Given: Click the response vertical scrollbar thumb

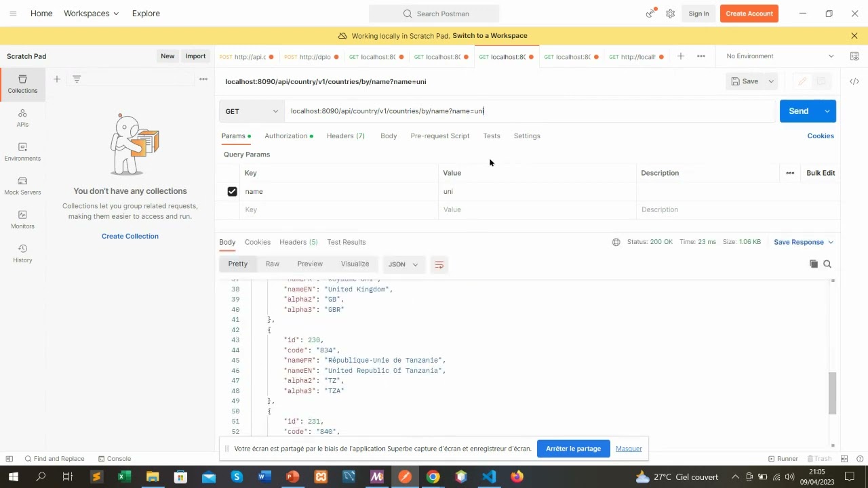Looking at the screenshot, I should 833,393.
